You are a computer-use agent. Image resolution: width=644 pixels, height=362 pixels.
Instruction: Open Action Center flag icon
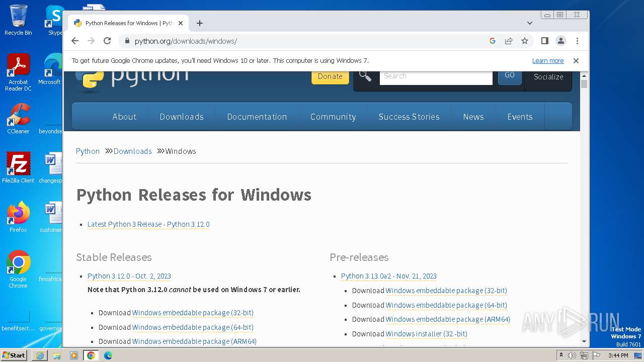click(x=596, y=355)
